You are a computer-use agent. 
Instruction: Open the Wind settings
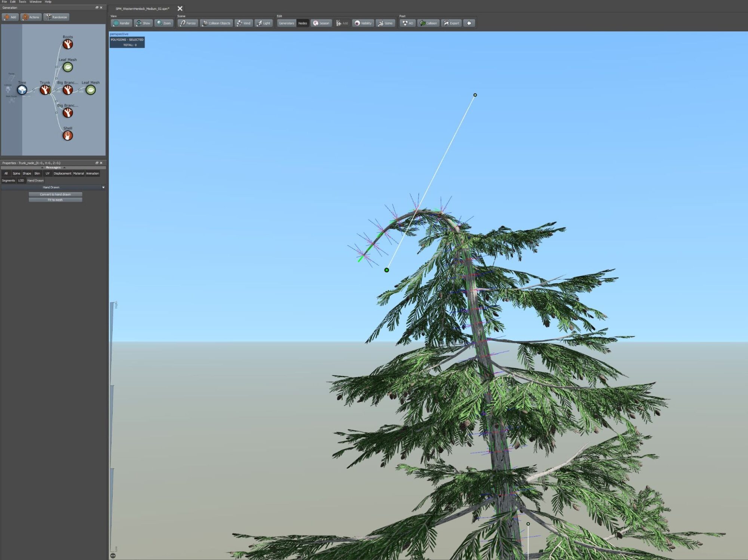pyautogui.click(x=243, y=23)
